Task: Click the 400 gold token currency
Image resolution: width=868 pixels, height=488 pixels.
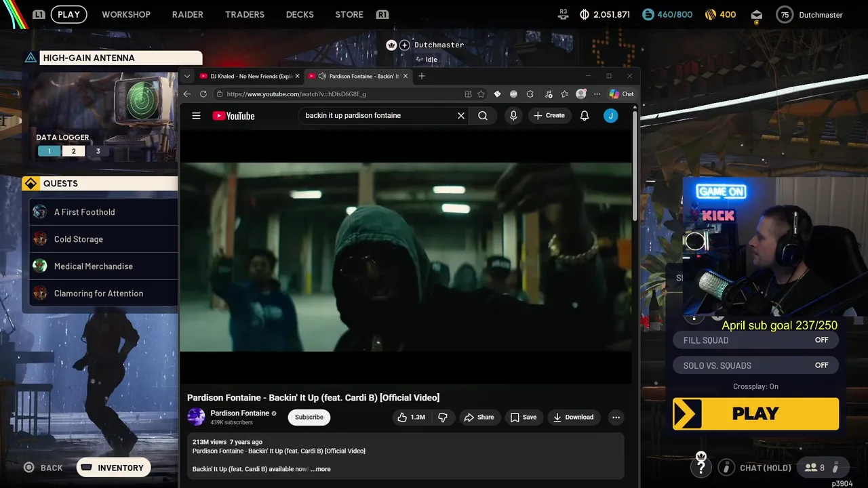Action: 720,15
